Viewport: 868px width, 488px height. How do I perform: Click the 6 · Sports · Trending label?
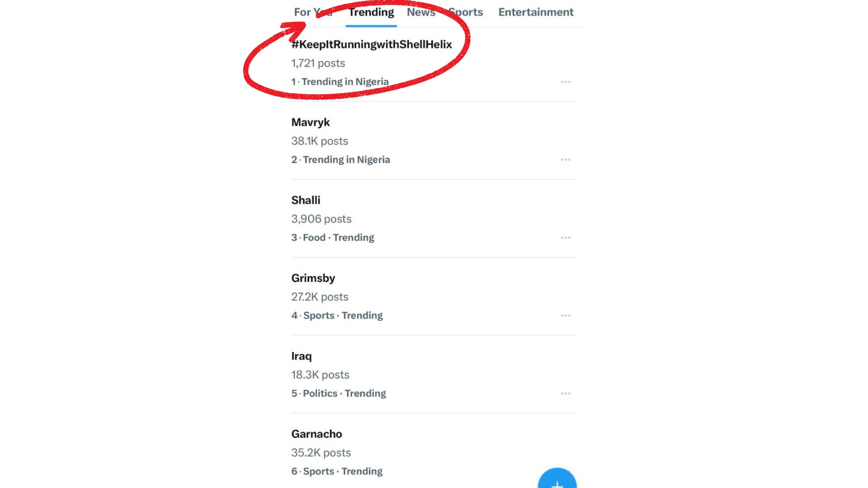[337, 471]
